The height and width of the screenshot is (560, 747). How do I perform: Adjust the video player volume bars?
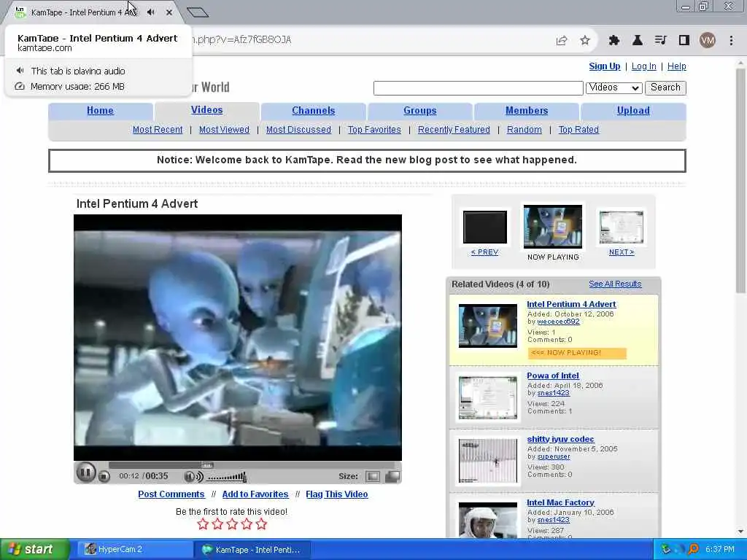tap(227, 476)
